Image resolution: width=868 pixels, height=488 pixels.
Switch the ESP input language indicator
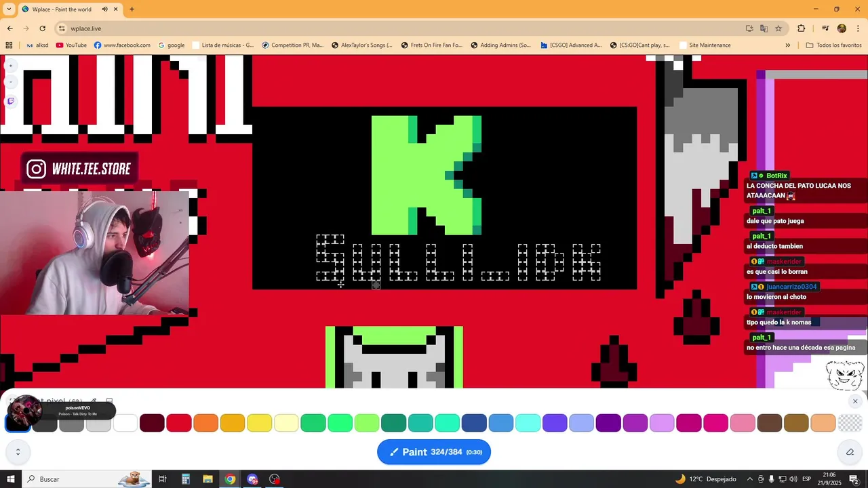coord(807,479)
